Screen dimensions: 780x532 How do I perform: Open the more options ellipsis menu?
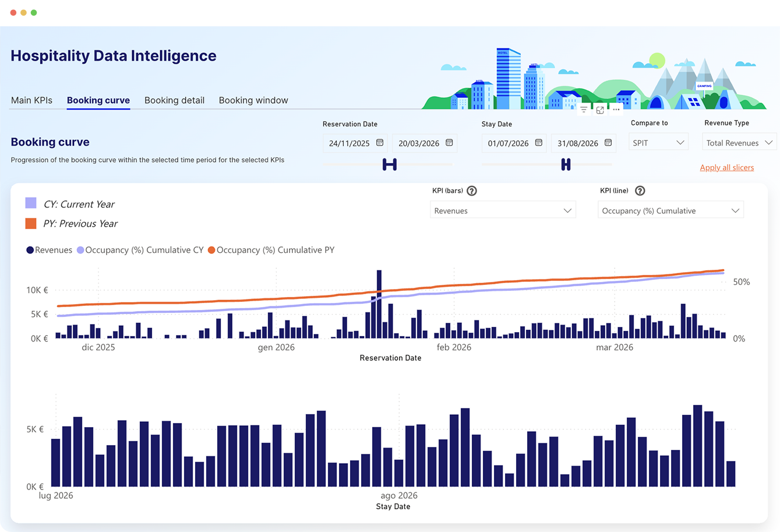point(616,110)
